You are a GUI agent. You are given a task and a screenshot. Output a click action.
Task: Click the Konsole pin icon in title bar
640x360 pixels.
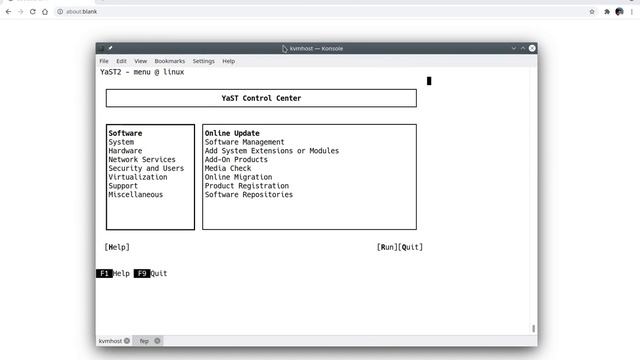pos(110,48)
